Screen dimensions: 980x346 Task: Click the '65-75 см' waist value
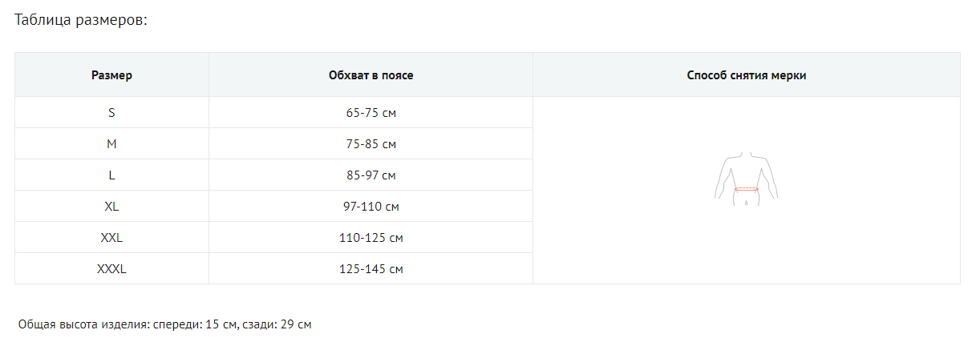[371, 113]
